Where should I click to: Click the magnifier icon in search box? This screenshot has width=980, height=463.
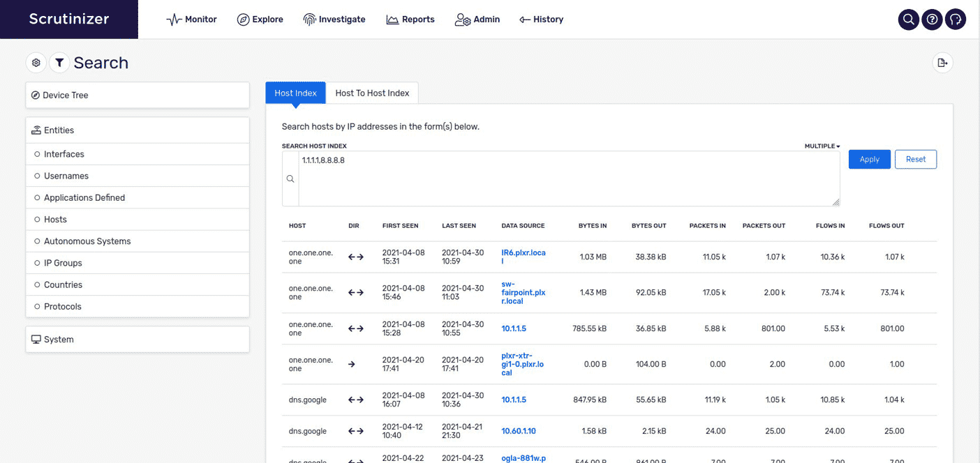coord(290,179)
